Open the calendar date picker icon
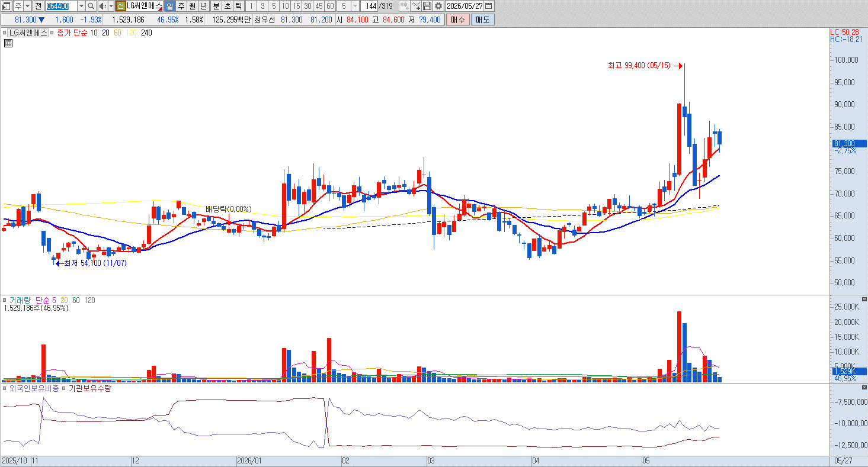 click(489, 6)
